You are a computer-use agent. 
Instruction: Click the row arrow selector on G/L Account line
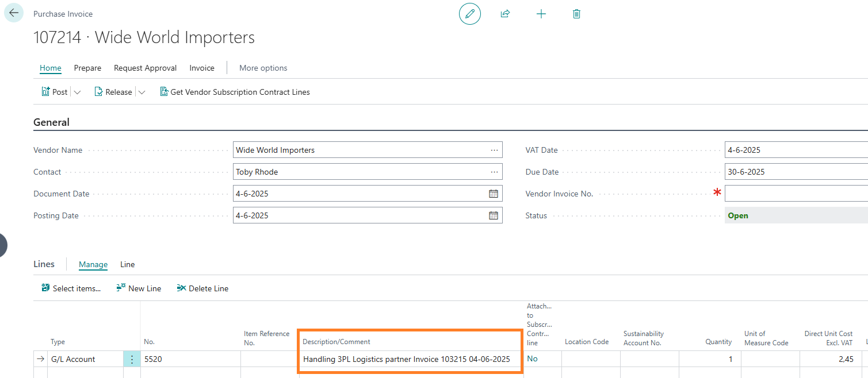[40, 359]
